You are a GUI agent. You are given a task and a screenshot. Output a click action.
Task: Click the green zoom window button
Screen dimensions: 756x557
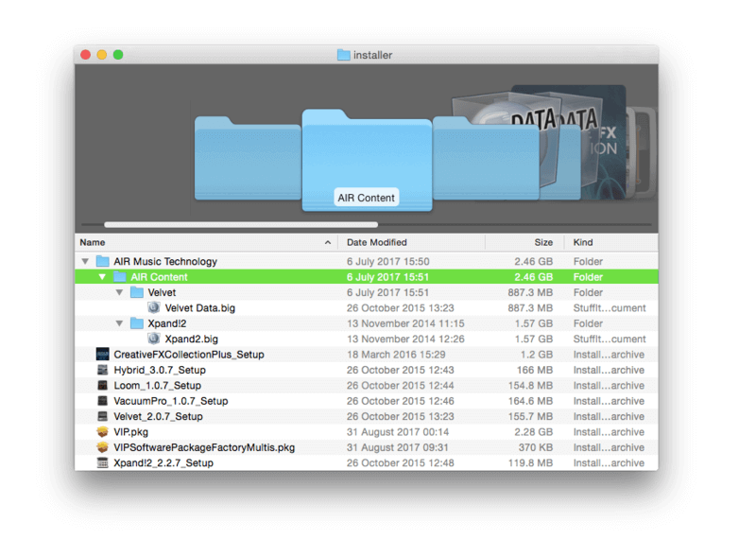[x=118, y=55]
